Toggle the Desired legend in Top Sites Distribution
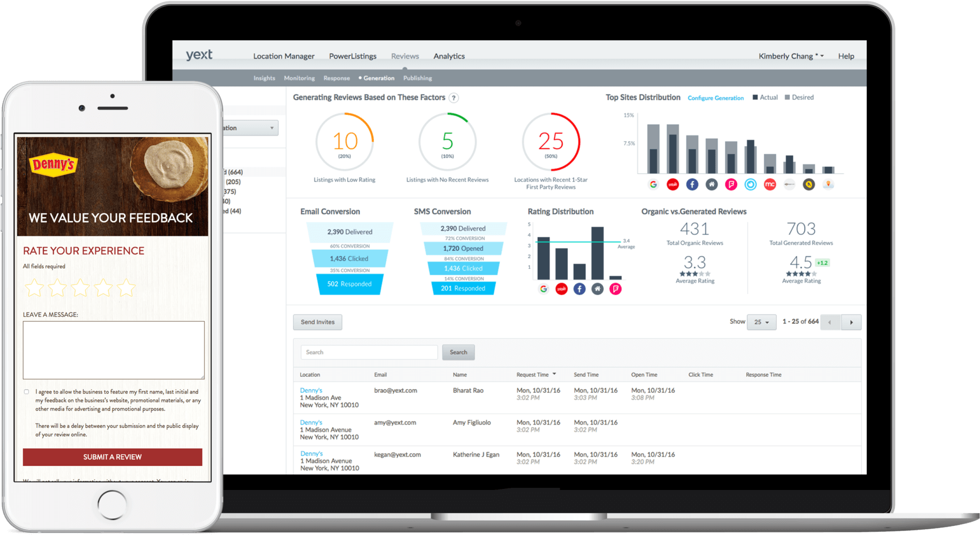This screenshot has width=980, height=535. pos(799,98)
